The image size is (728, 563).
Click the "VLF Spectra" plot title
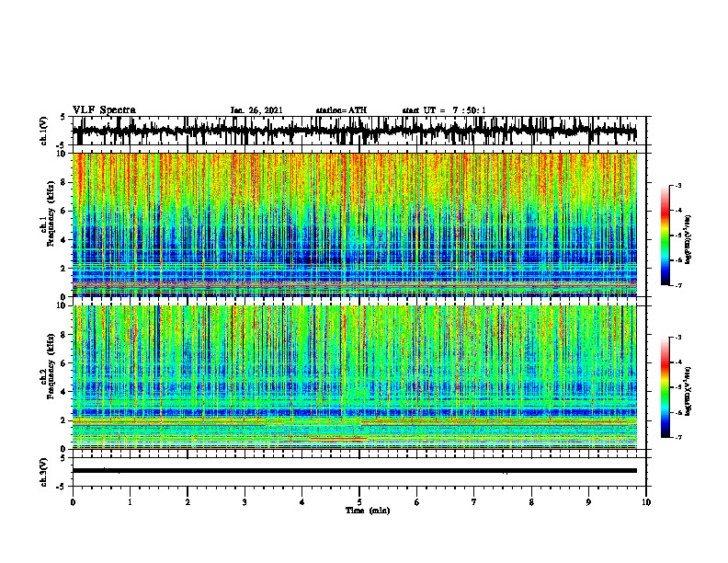(x=104, y=110)
